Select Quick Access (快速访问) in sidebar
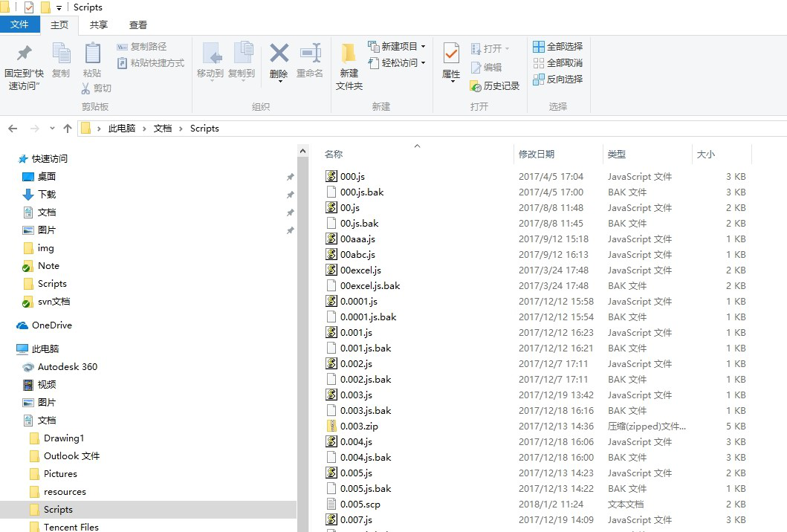This screenshot has height=532, width=787. pyautogui.click(x=42, y=158)
